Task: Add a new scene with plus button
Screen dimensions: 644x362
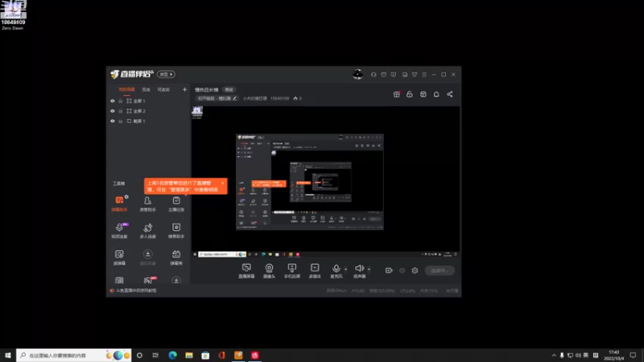Action: click(184, 89)
